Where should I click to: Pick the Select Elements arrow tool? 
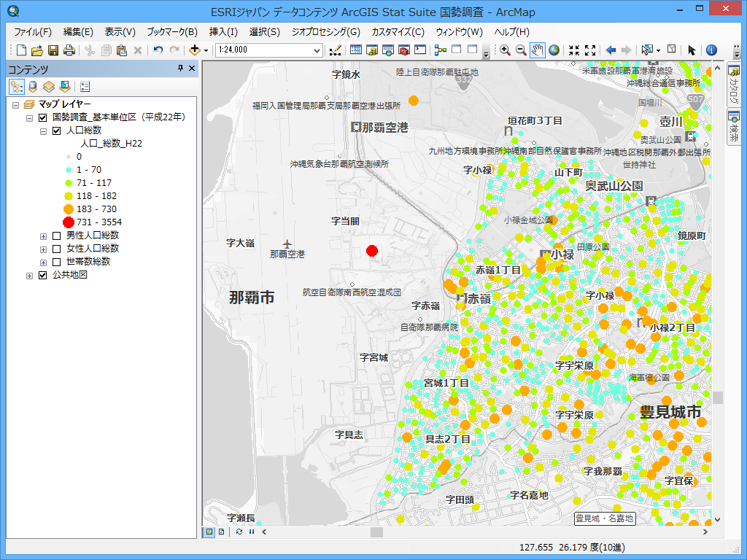click(x=692, y=50)
